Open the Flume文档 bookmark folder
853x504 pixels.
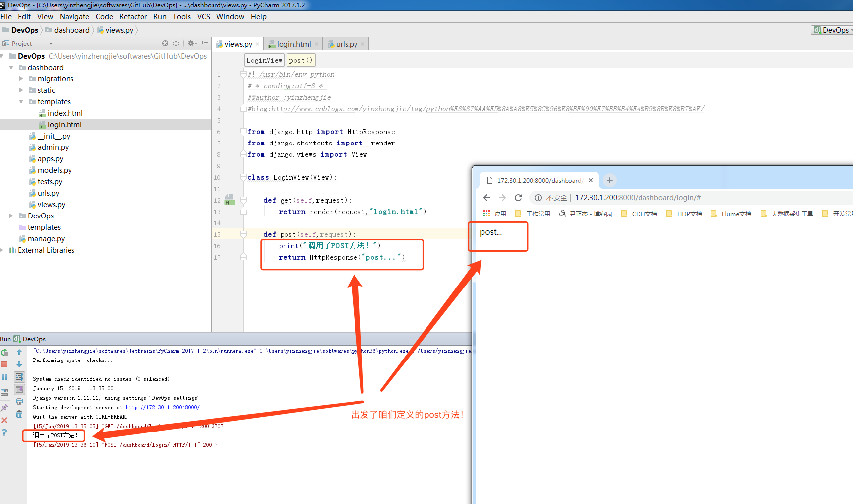point(731,214)
